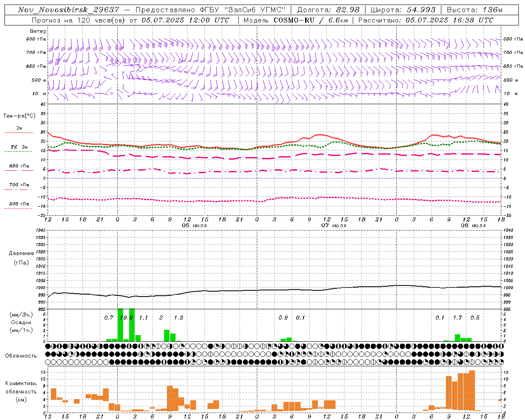Click the '(мм/1ч.)' precipitation unit label
The height and width of the screenshot is (420, 525).
[x=21, y=330]
